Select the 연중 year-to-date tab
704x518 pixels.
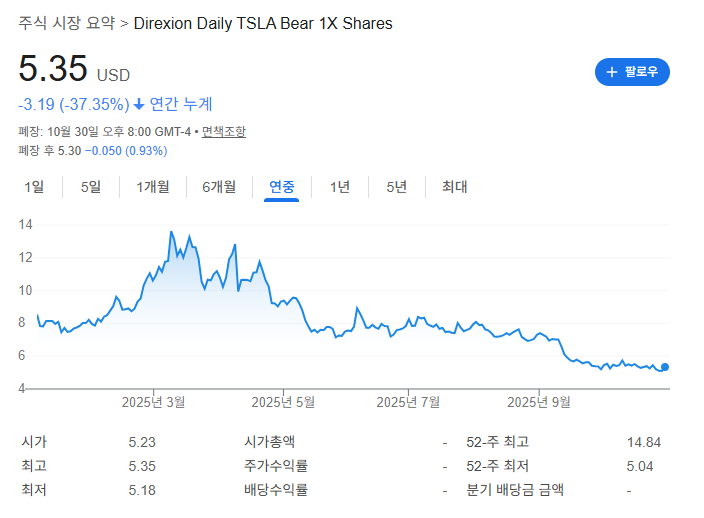[x=282, y=187]
